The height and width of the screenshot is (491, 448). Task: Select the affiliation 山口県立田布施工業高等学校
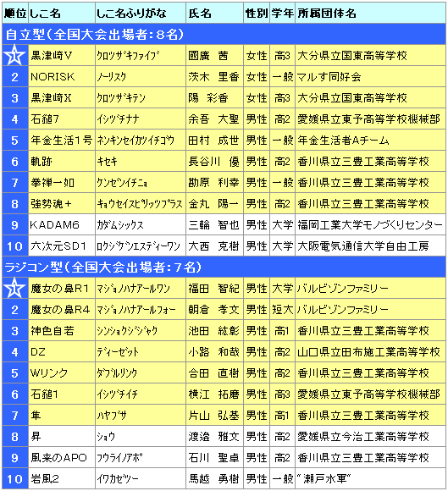(x=368, y=351)
